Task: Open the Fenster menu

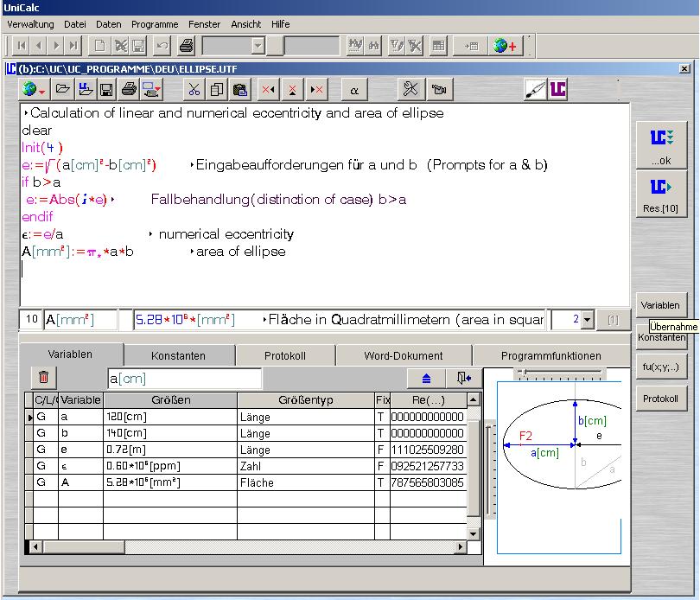Action: (204, 24)
